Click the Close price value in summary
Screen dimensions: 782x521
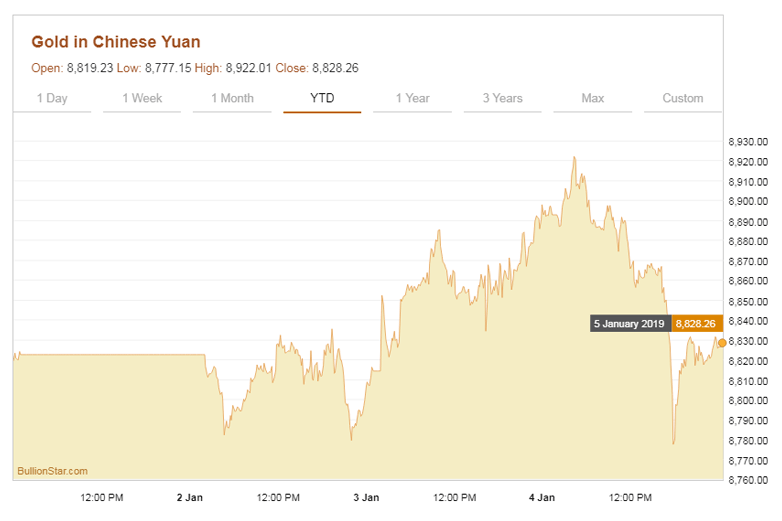[x=335, y=68]
